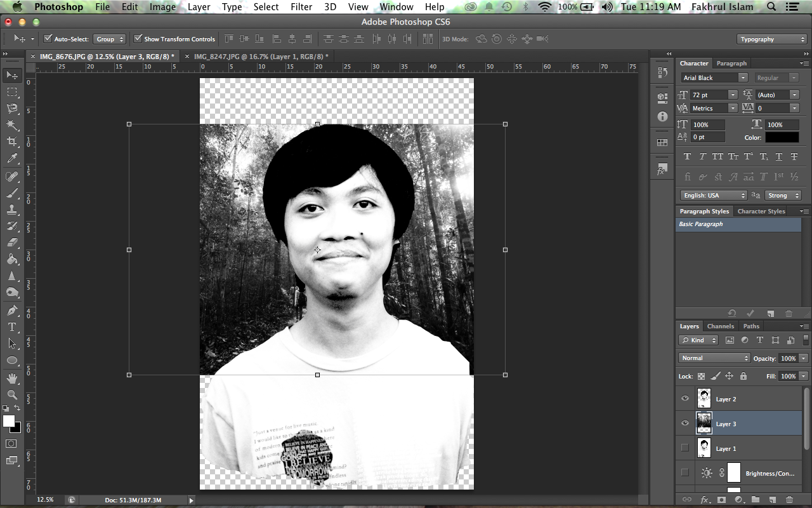Screen dimensions: 812x508
Task: Switch to IMG_8247.JPG document tab
Action: 261,57
